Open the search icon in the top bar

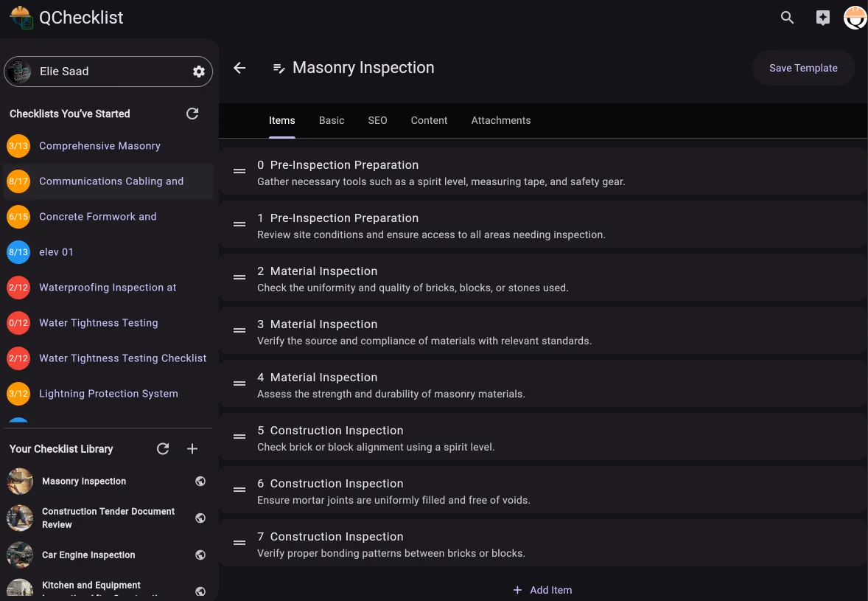[787, 17]
